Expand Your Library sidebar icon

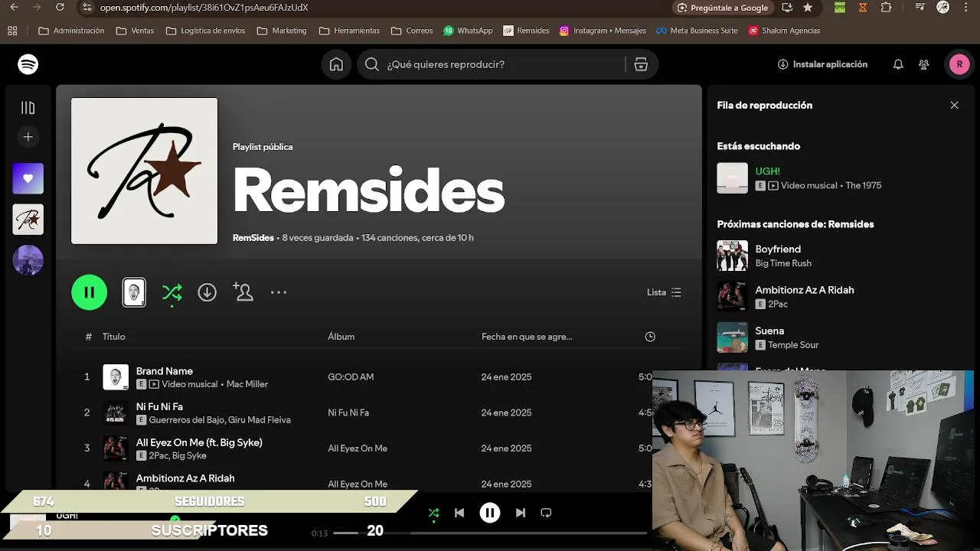(x=28, y=108)
